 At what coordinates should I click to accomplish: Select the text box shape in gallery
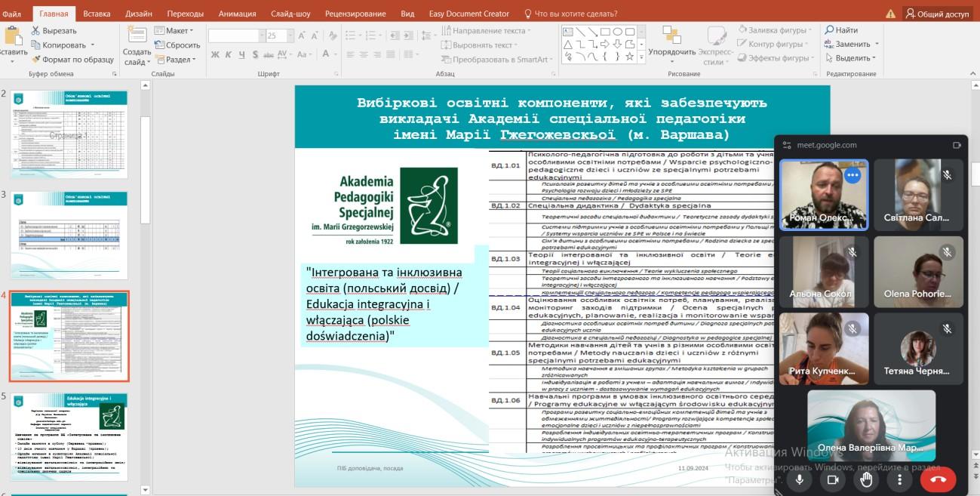click(x=568, y=32)
